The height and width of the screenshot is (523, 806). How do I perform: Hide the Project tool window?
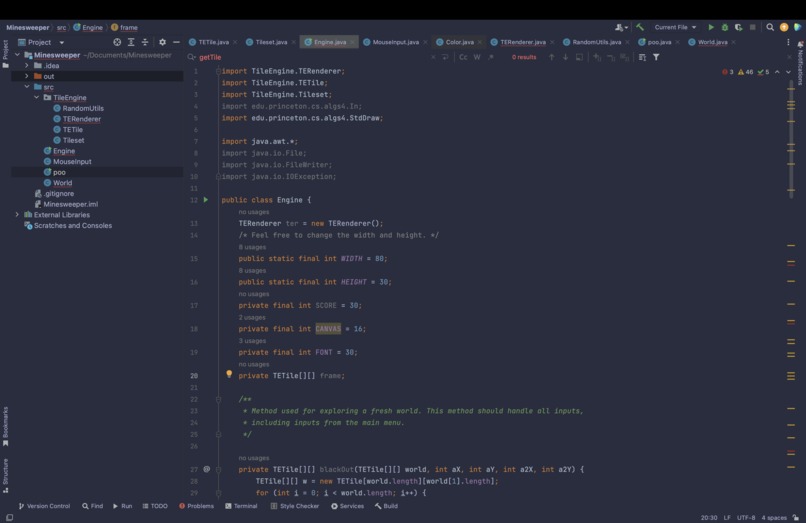tap(176, 42)
